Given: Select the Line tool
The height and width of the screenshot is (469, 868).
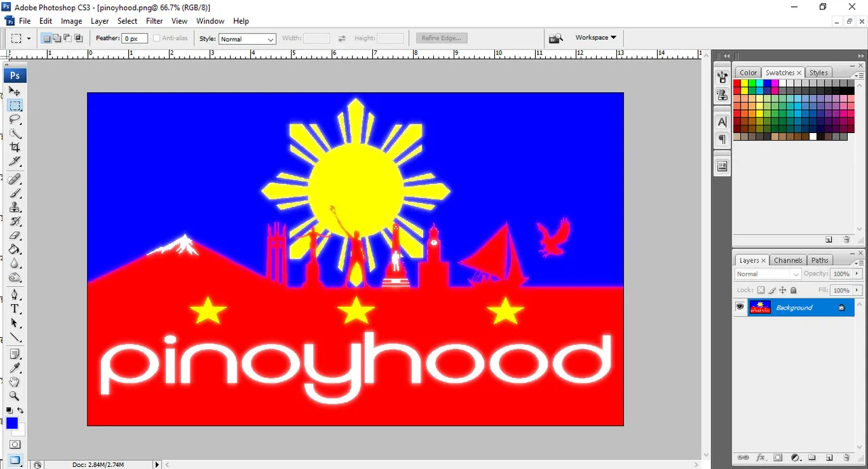Looking at the screenshot, I should 14,337.
